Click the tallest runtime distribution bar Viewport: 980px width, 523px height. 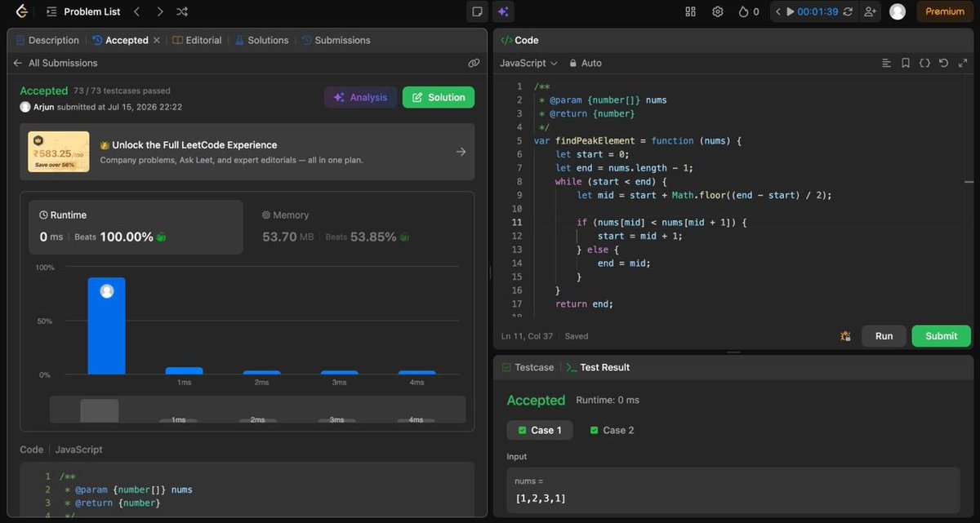pyautogui.click(x=107, y=326)
